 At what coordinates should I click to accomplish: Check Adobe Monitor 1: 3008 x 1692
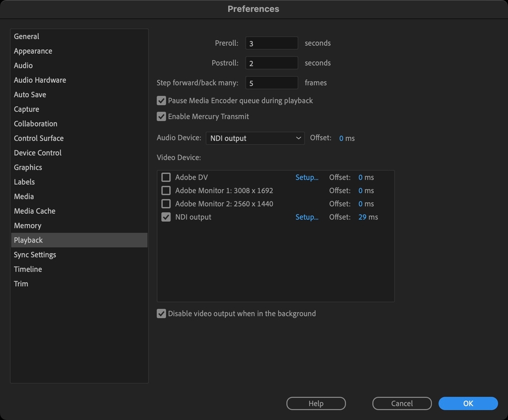click(x=166, y=191)
